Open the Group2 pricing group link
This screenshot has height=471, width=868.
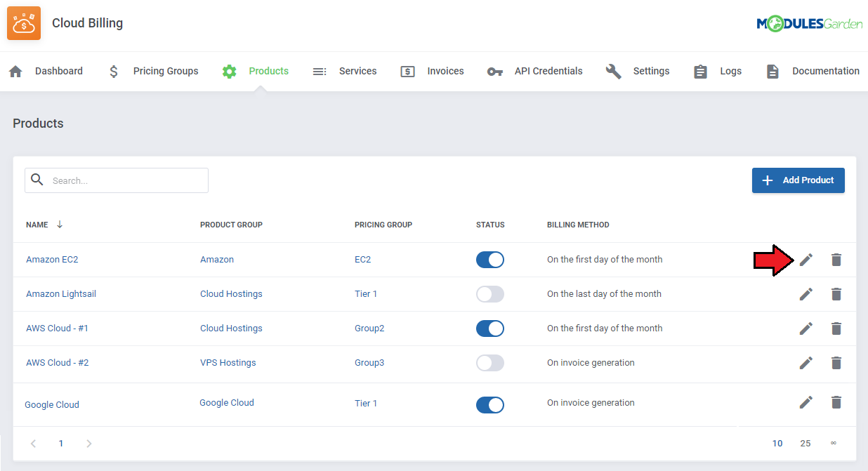pos(369,329)
